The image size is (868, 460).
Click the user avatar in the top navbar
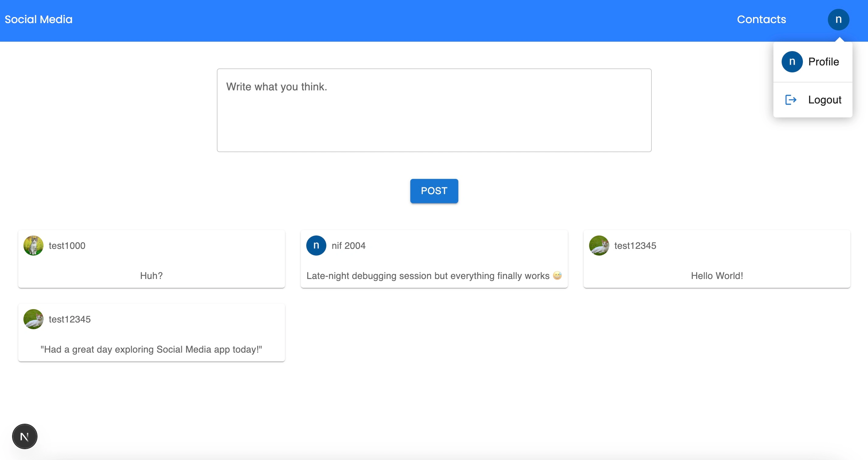coord(838,19)
